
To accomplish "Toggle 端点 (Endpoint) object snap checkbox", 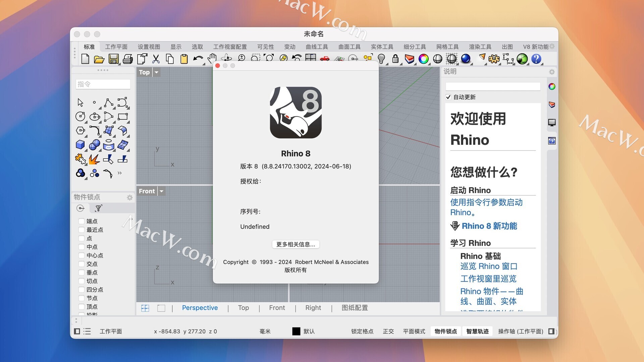I will pos(81,221).
